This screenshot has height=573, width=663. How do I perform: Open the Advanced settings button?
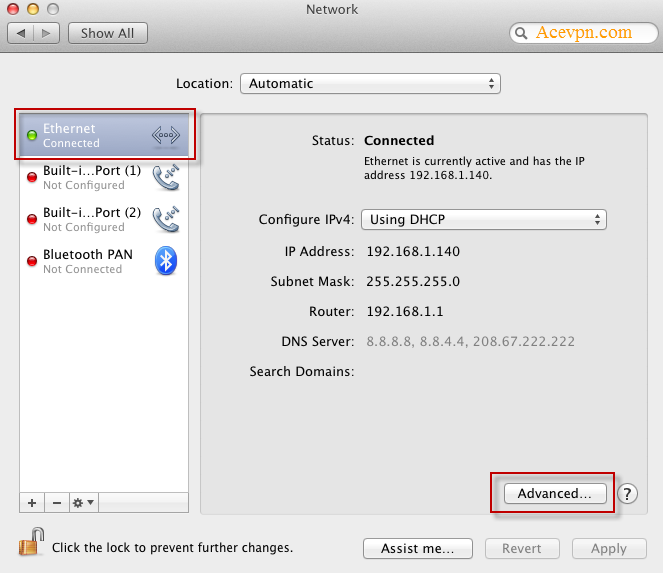pos(554,493)
